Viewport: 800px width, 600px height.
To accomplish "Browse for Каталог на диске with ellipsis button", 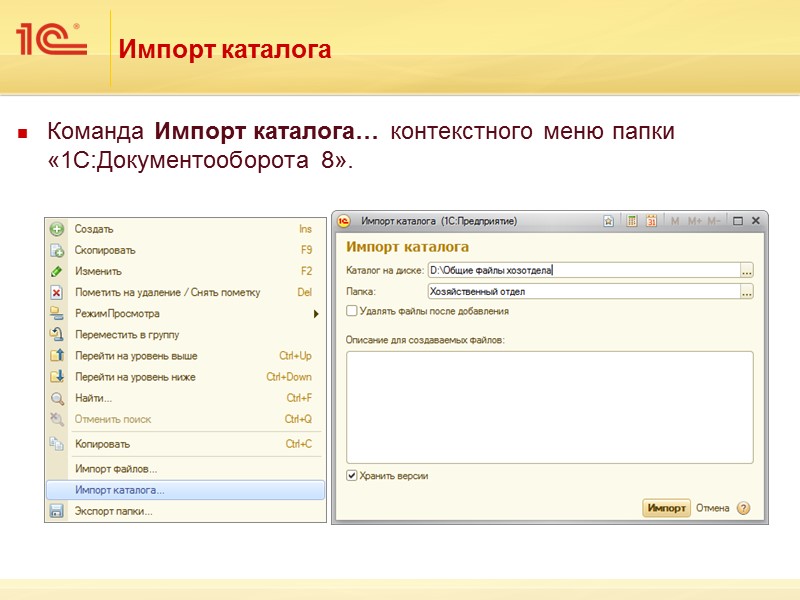I will click(747, 270).
